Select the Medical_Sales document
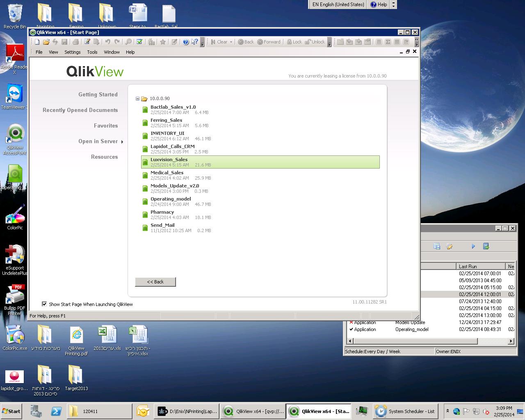The image size is (525, 420). [x=260, y=175]
